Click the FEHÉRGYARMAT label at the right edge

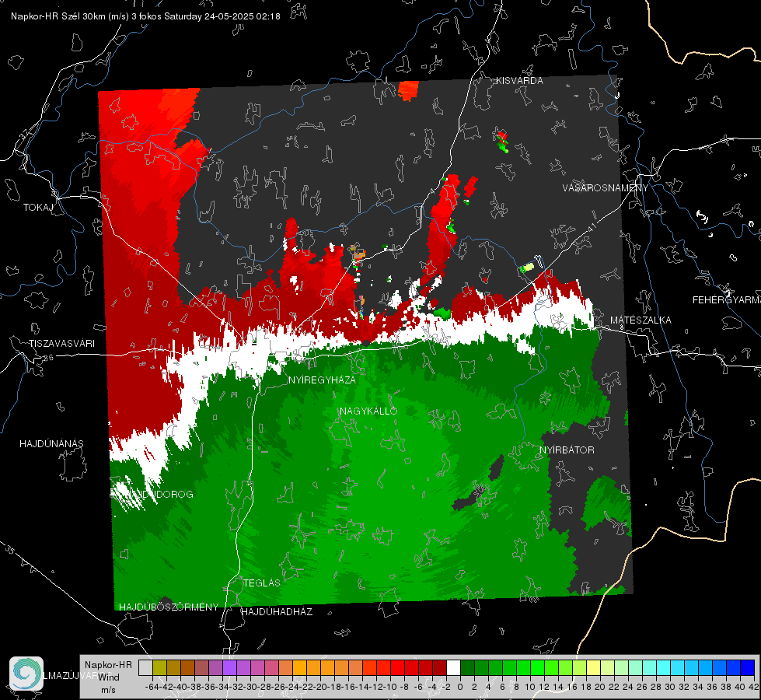tap(726, 300)
